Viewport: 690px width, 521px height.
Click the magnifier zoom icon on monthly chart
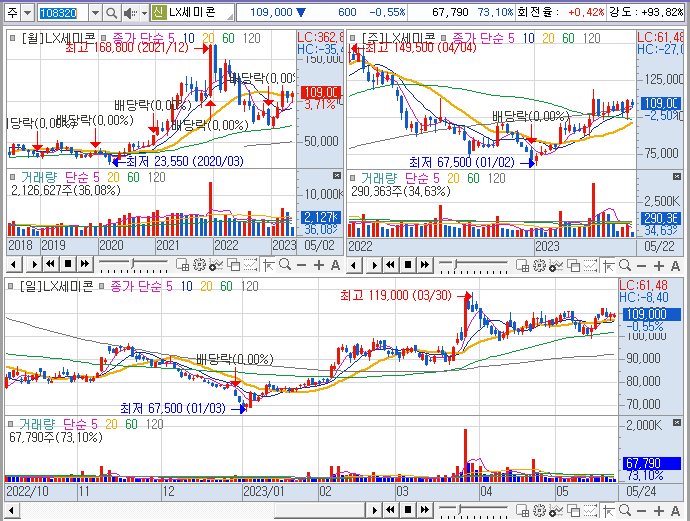click(x=285, y=264)
